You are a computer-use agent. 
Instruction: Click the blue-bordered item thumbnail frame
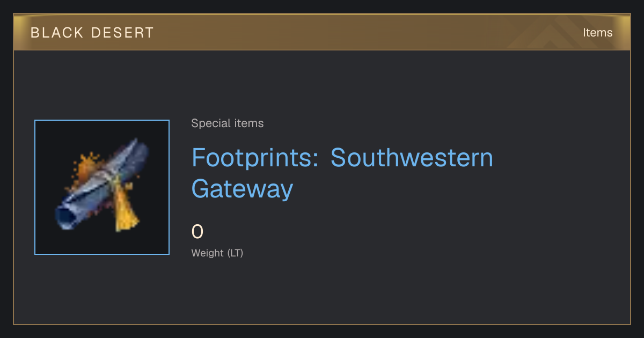coord(102,187)
